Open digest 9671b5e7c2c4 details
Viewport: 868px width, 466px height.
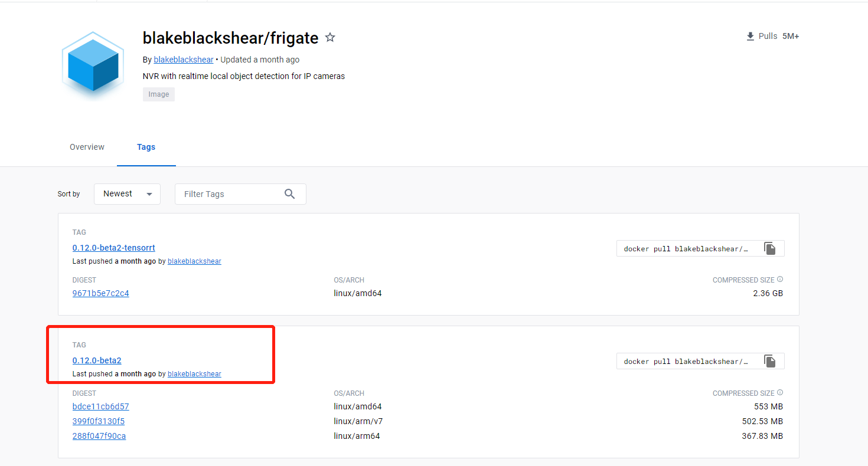pyautogui.click(x=100, y=293)
